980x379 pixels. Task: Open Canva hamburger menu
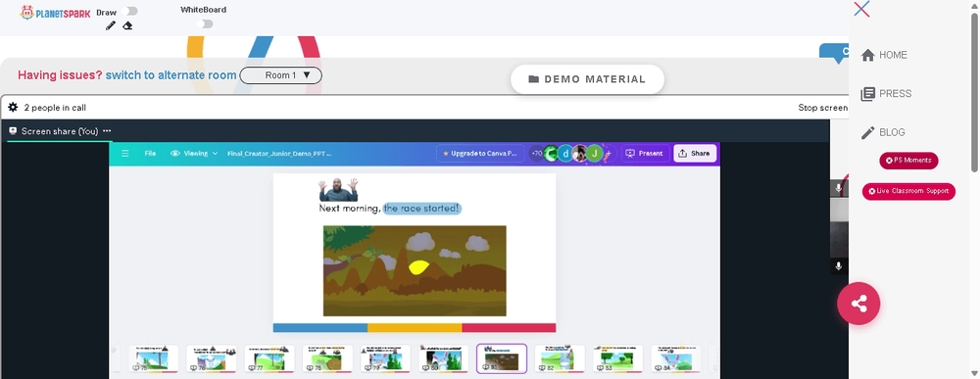click(125, 153)
